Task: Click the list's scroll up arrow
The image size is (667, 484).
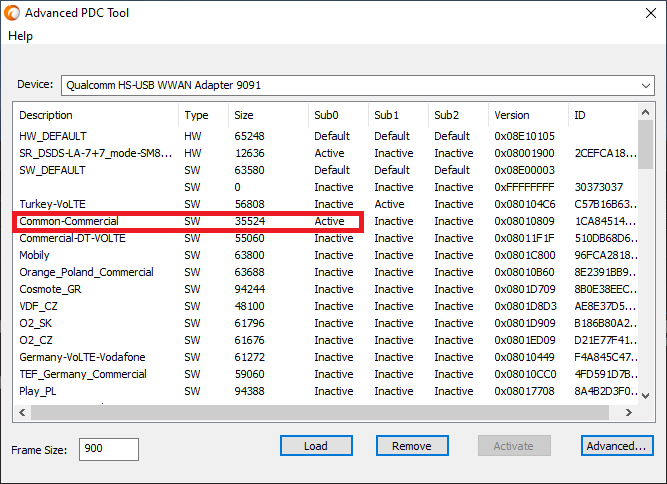Action: pos(645,112)
